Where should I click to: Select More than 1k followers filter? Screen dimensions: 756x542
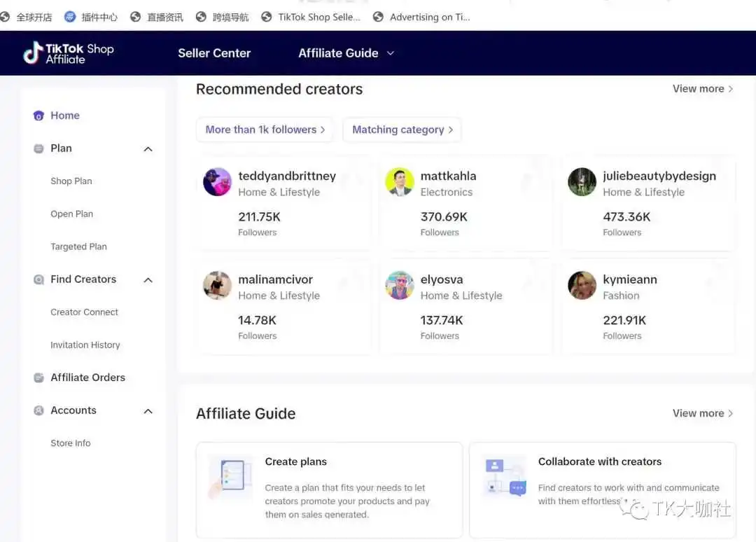point(265,130)
